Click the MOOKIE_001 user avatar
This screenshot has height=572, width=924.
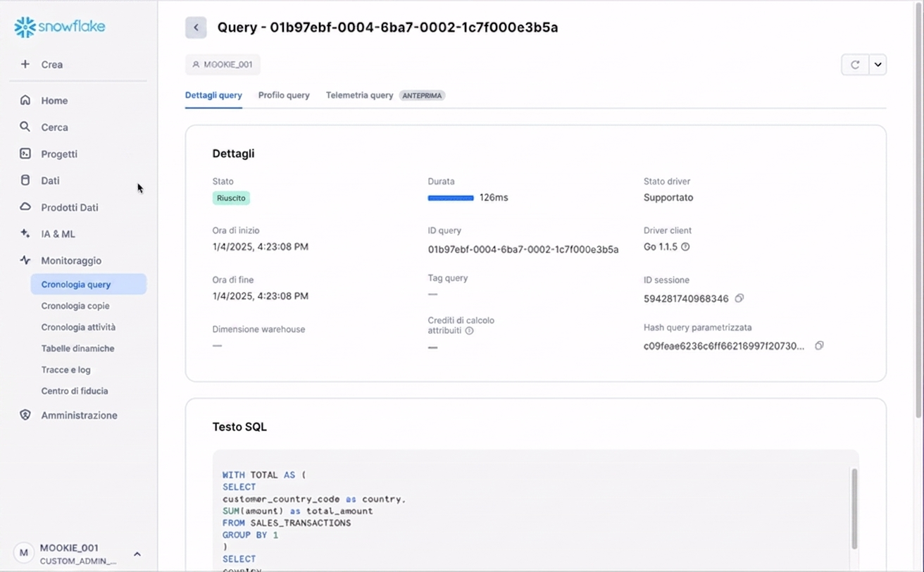point(24,553)
